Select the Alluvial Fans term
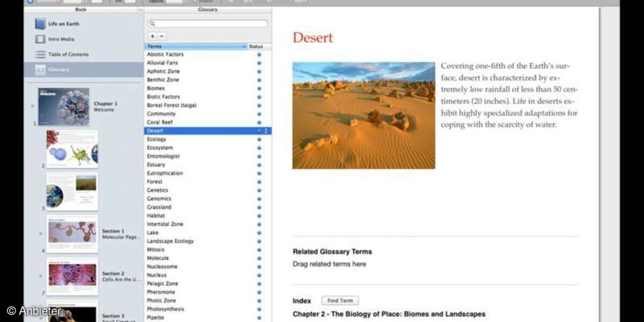Image resolution: width=644 pixels, height=322 pixels. 163,63
